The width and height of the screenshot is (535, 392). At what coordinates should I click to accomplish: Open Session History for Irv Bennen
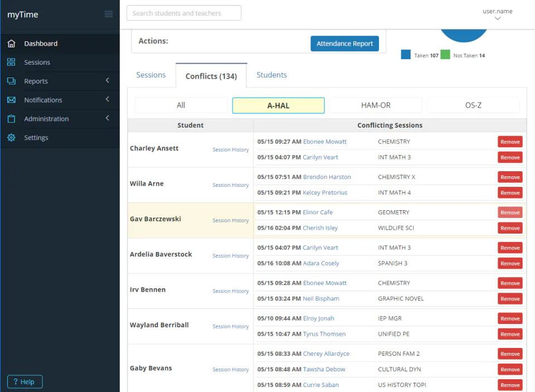tap(230, 291)
